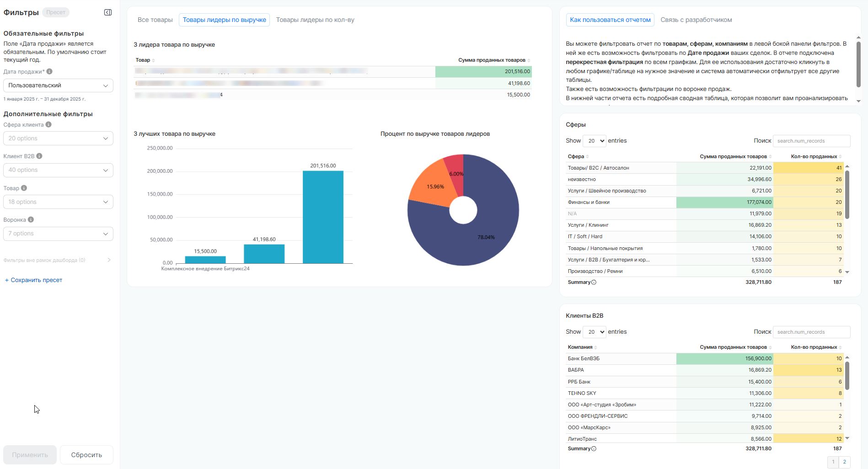Image resolution: width=868 pixels, height=469 pixels.
Task: Switch to the Все товары tab
Action: coord(155,20)
